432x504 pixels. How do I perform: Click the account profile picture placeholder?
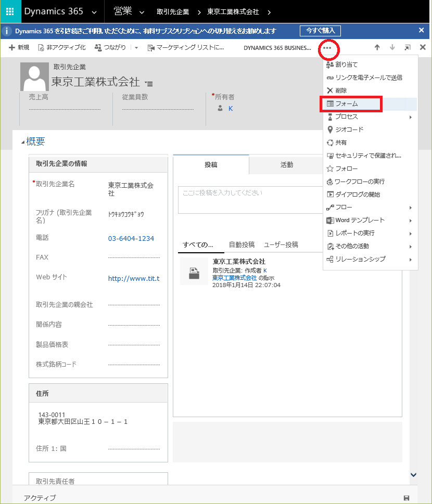pyautogui.click(x=34, y=76)
